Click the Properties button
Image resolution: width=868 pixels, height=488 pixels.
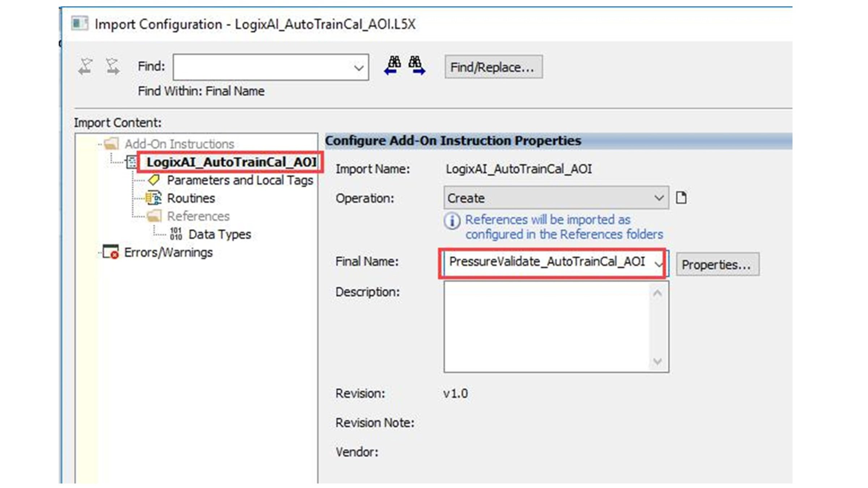point(716,264)
